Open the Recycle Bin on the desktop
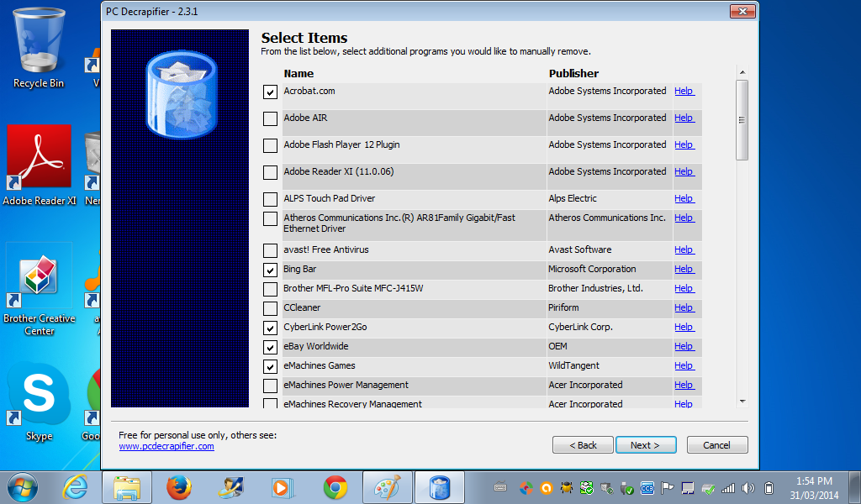This screenshot has height=504, width=861. (39, 48)
